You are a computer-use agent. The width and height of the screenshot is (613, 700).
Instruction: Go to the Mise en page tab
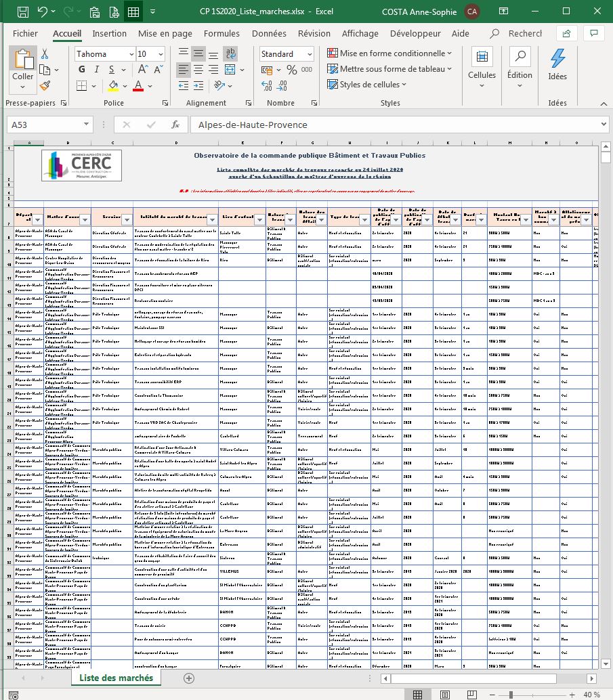click(x=165, y=33)
